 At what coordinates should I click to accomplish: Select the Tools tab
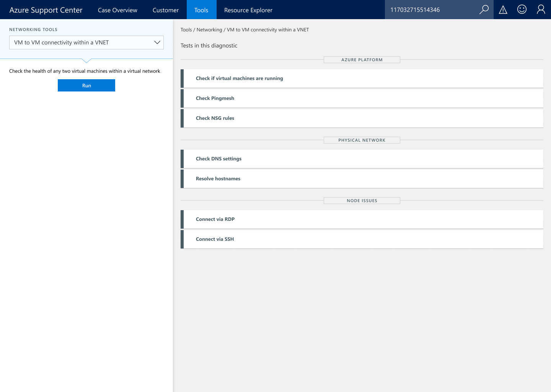click(201, 10)
